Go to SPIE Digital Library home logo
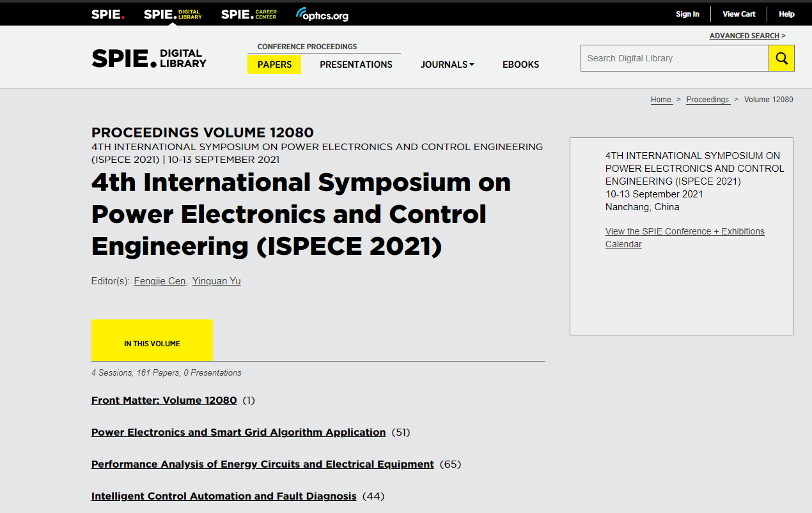This screenshot has width=812, height=513. (x=149, y=58)
